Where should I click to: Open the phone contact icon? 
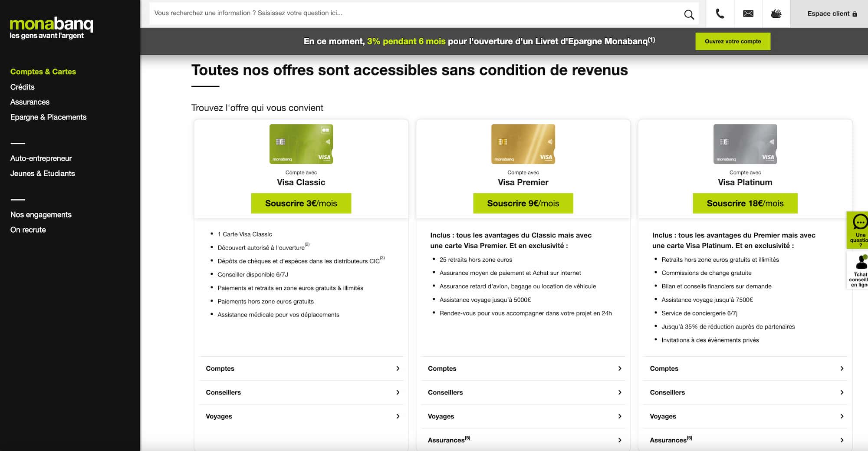[720, 14]
